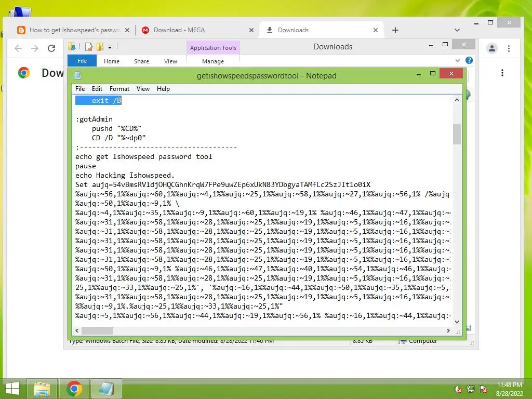Open Action Center flag tray icon
The image size is (532, 399).
(483, 389)
